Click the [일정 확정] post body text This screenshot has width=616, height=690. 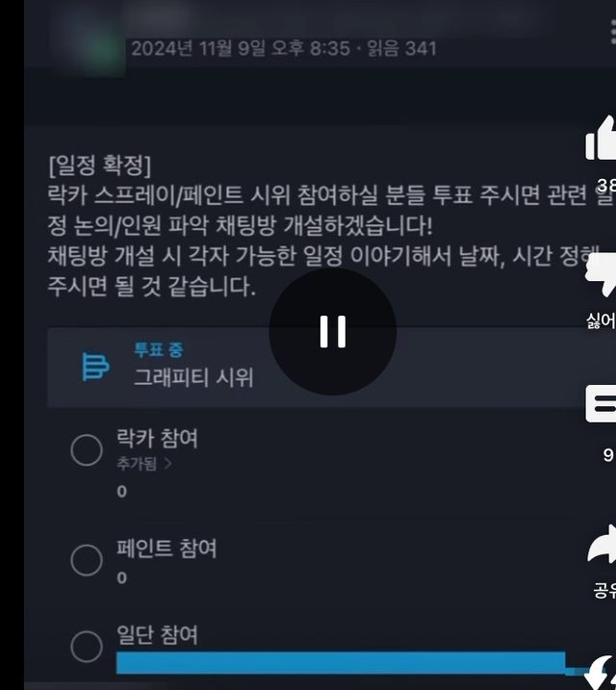pyautogui.click(x=100, y=166)
